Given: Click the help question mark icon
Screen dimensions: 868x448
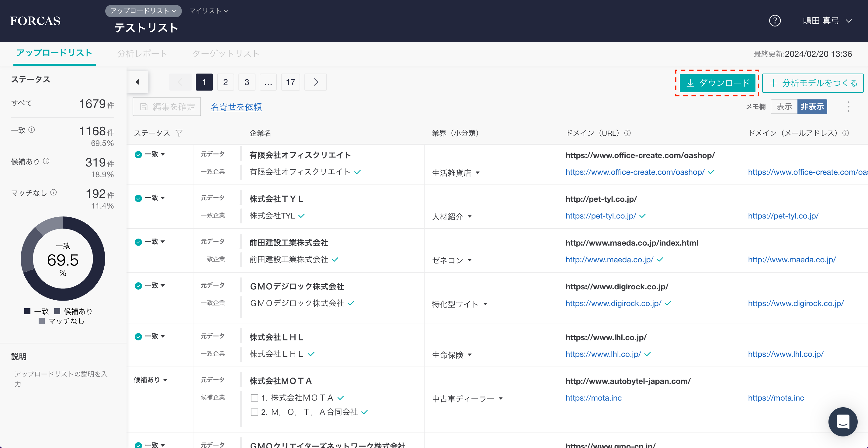Looking at the screenshot, I should [775, 21].
